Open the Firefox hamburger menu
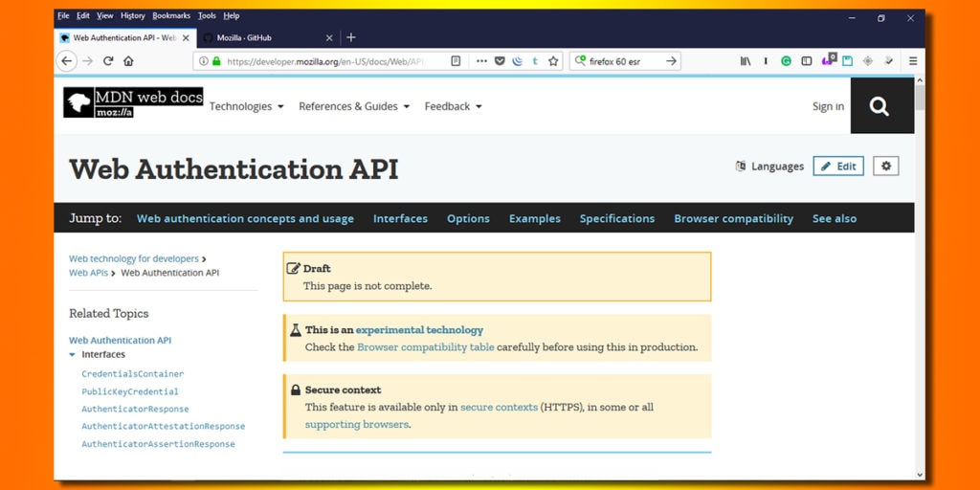Viewport: 980px width, 490px height. click(912, 61)
